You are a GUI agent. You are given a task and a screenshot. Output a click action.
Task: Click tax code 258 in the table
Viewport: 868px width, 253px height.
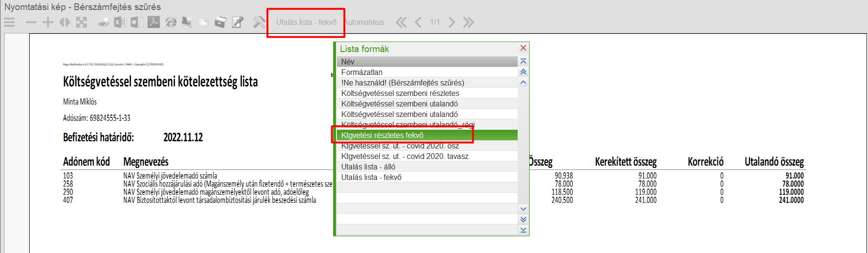pos(68,184)
